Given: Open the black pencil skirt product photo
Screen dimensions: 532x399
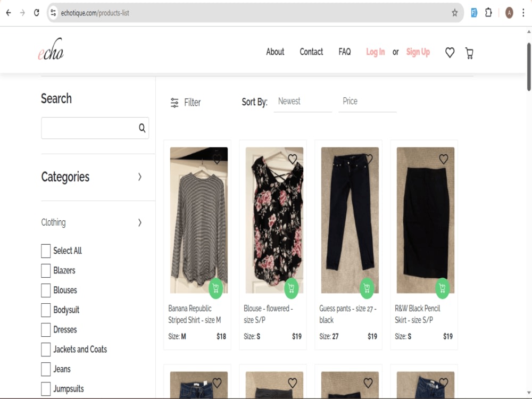Looking at the screenshot, I should (x=426, y=220).
